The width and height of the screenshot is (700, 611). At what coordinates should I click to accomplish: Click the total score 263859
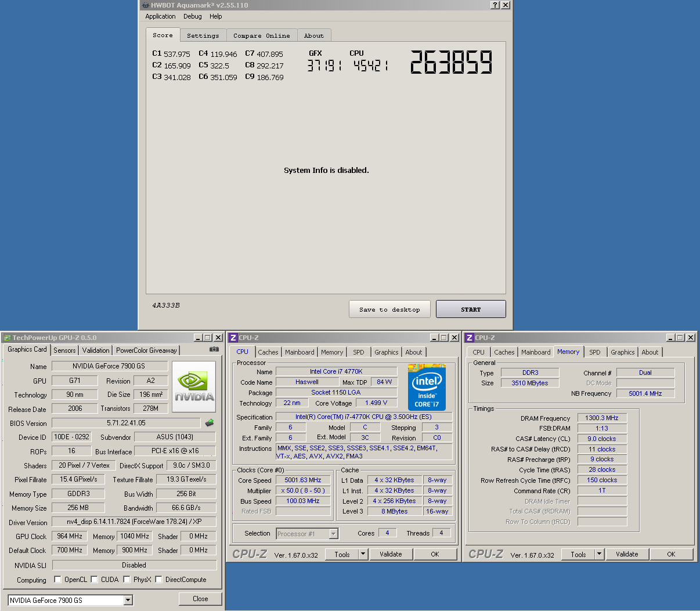pyautogui.click(x=451, y=62)
